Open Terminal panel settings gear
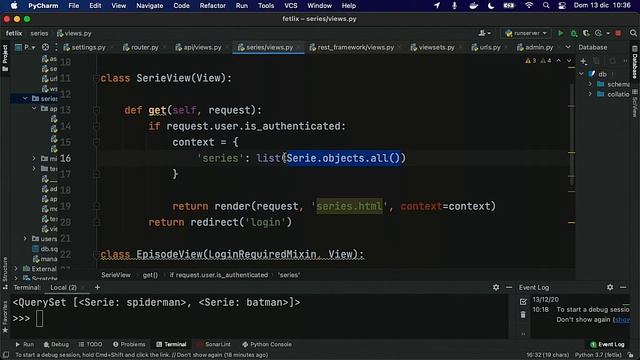 point(496,287)
